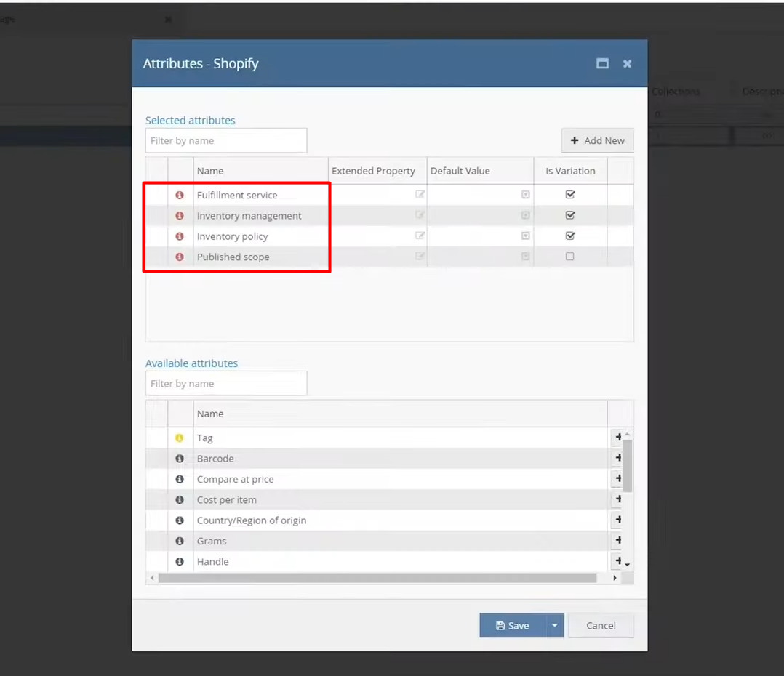Select Grams row text
This screenshot has width=784, height=676.
[x=212, y=541]
